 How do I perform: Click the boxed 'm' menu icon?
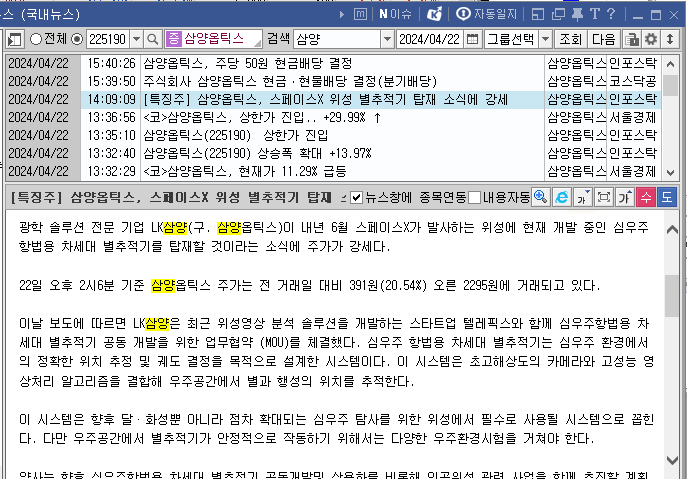pyautogui.click(x=360, y=14)
